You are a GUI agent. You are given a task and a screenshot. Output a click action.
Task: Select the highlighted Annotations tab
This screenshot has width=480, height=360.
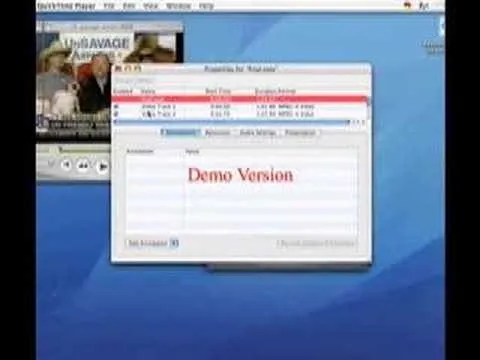[180, 132]
